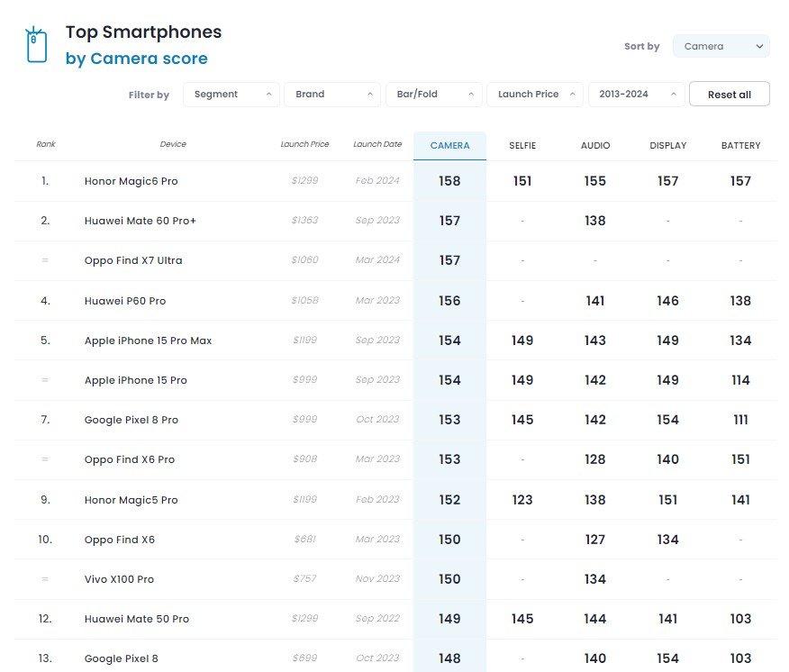Screen dimensions: 789x672
Task: Select the CAMERA score column tab
Action: (449, 145)
